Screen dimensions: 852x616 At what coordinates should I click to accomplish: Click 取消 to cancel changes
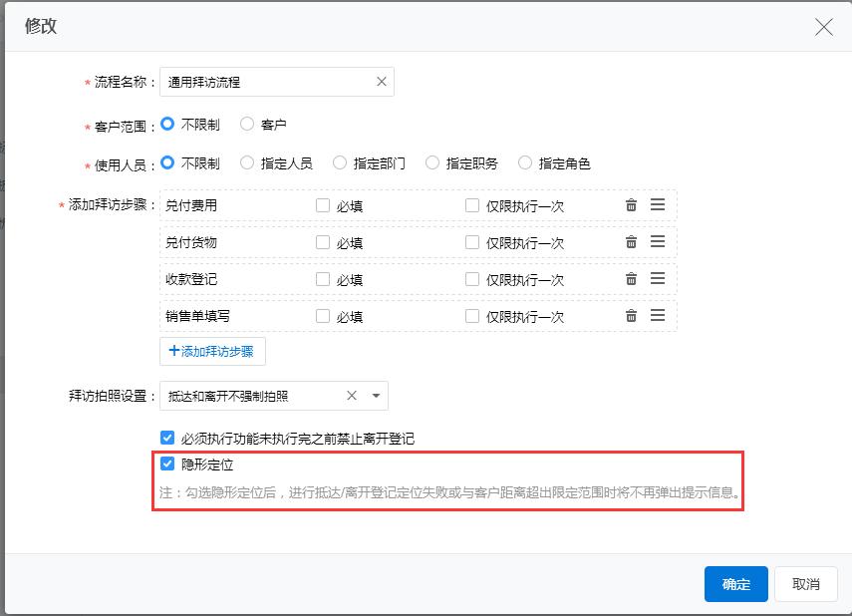pyautogui.click(x=805, y=584)
